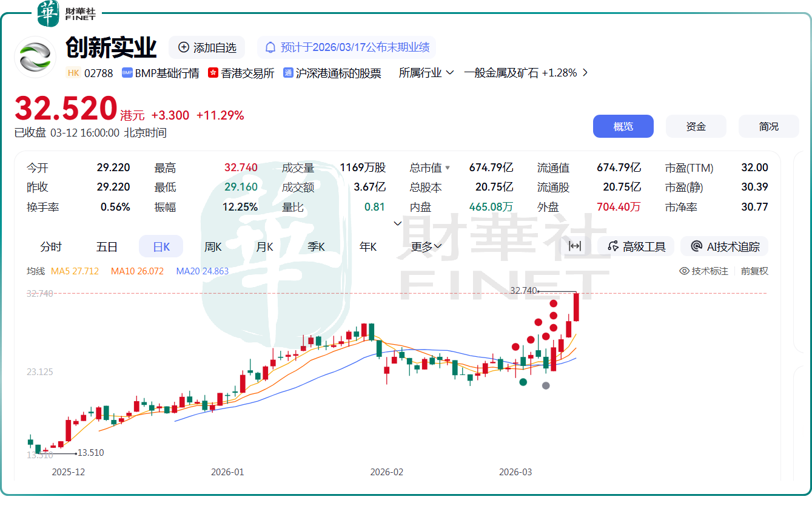Open the 更多 chart period dropdown
Screen dimensions: 812x508
click(x=426, y=246)
